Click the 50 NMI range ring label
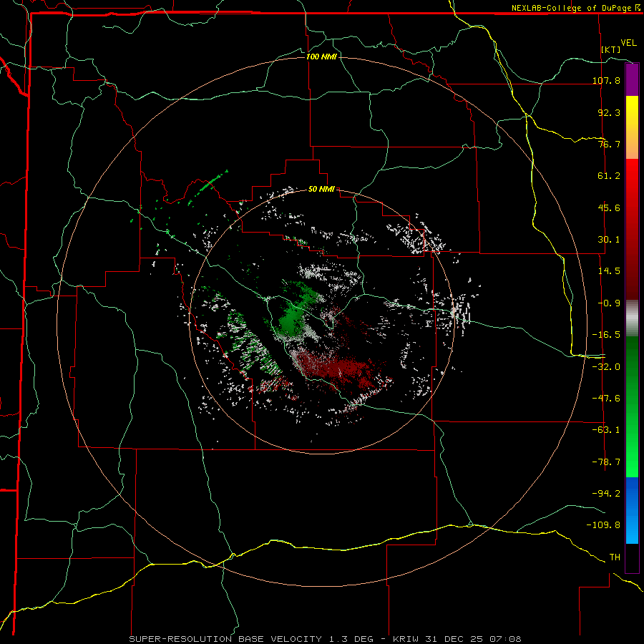This screenshot has height=644, width=644. coord(321,190)
